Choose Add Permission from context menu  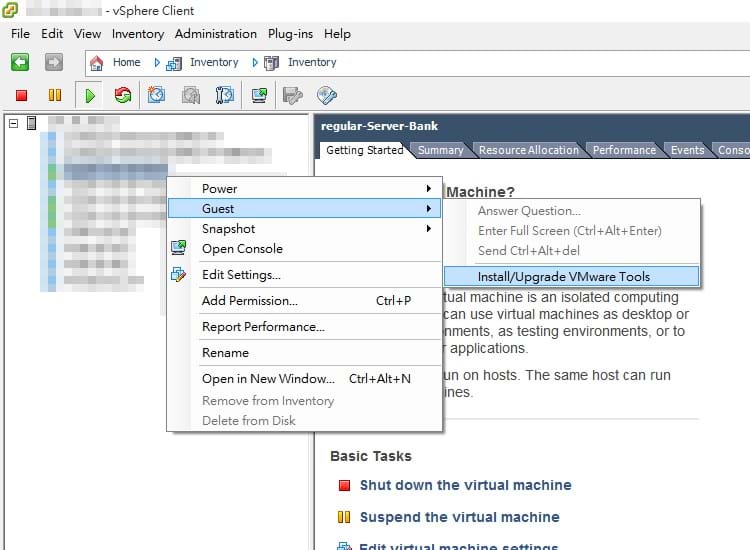[x=304, y=301]
